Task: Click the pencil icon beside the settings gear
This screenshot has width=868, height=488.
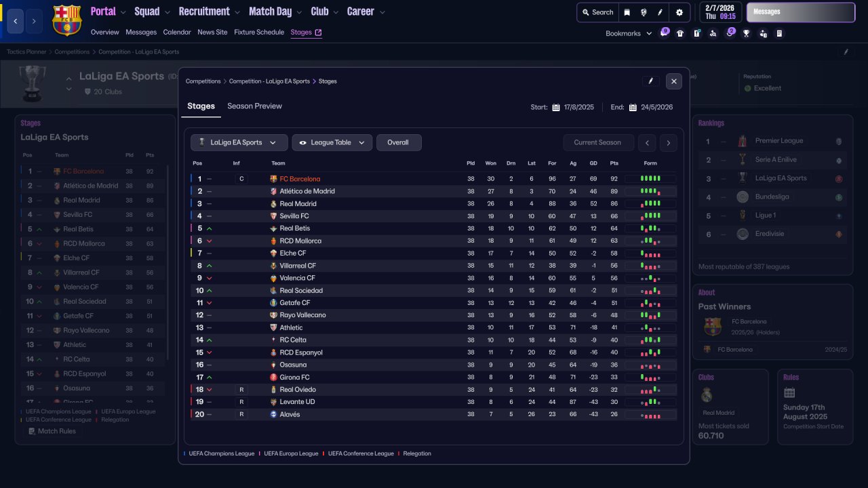Action: pos(660,12)
